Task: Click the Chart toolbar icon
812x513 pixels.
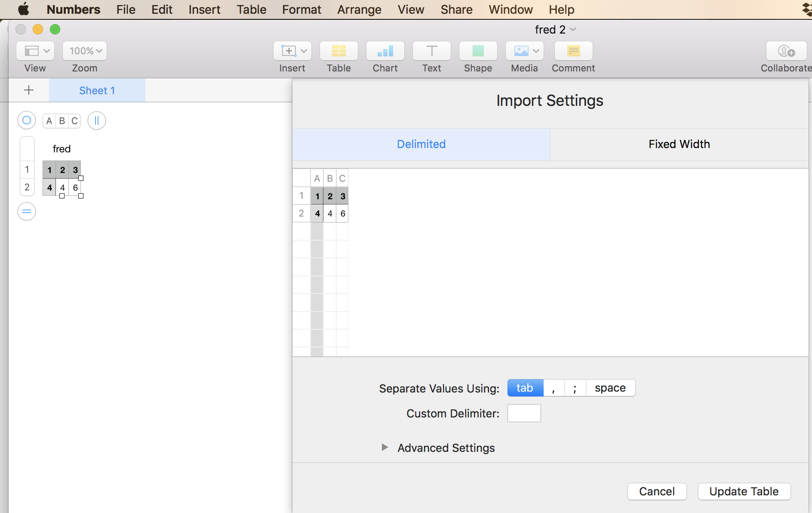Action: pos(385,51)
